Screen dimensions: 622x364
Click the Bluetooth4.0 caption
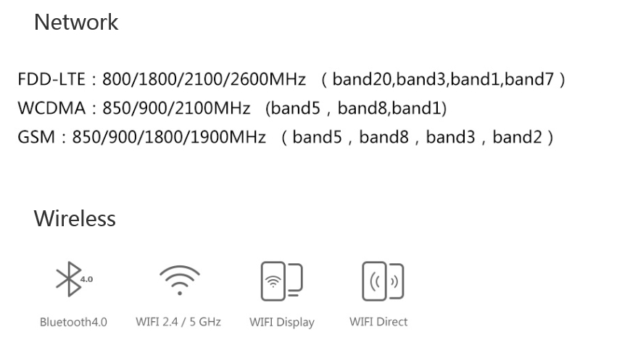(x=73, y=322)
